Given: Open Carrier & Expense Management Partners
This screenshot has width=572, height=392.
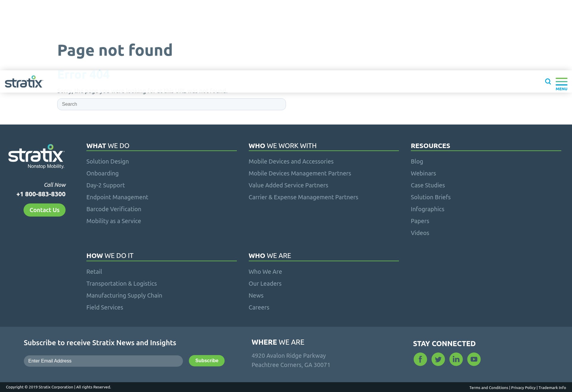Looking at the screenshot, I should [x=303, y=197].
